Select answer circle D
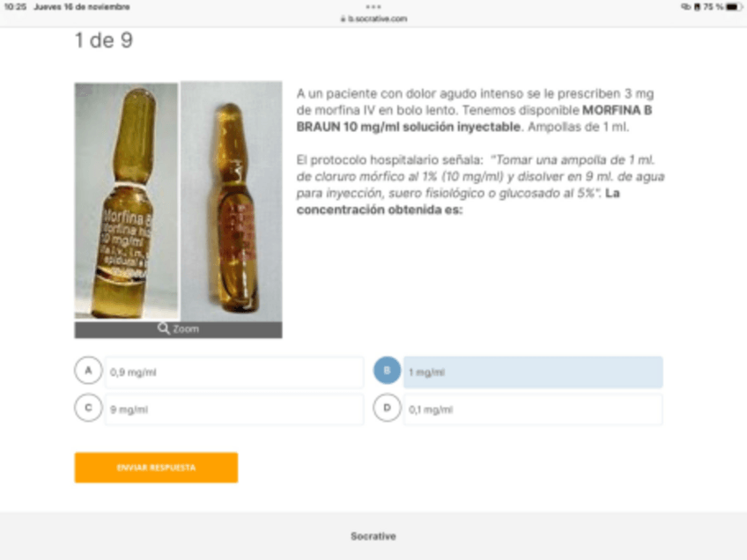This screenshot has height=560, width=747. (x=387, y=408)
